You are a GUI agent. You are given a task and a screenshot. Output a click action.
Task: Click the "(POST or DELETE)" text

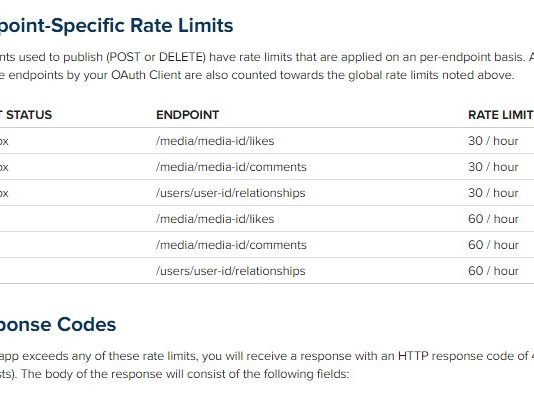(x=156, y=57)
